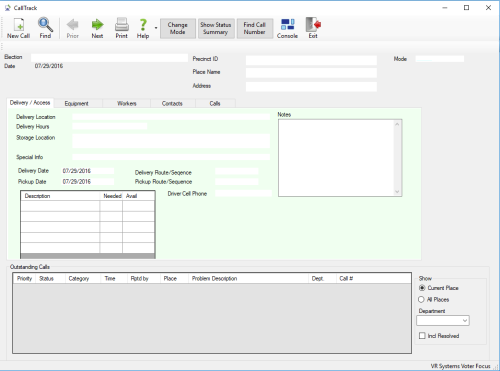
Task: Print the current call sheet
Action: (x=122, y=28)
